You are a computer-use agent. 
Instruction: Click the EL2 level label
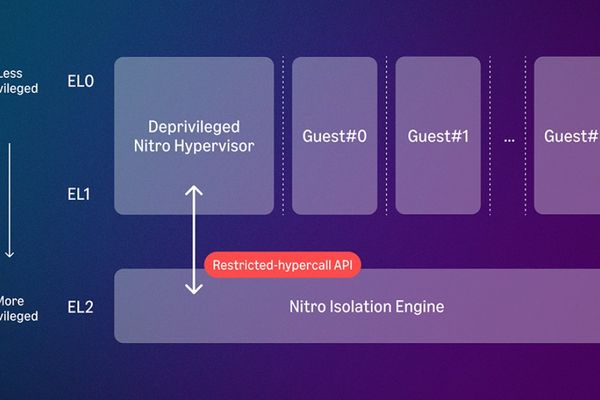point(80,307)
